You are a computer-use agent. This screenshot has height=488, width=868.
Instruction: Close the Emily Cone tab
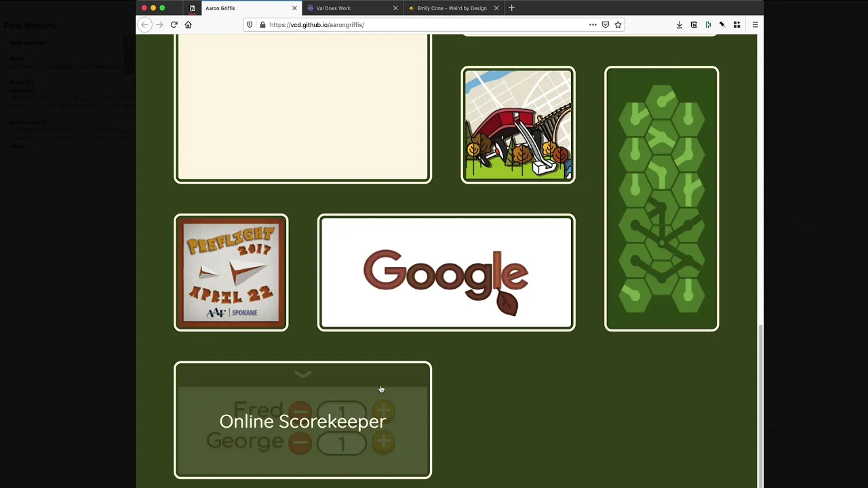496,8
